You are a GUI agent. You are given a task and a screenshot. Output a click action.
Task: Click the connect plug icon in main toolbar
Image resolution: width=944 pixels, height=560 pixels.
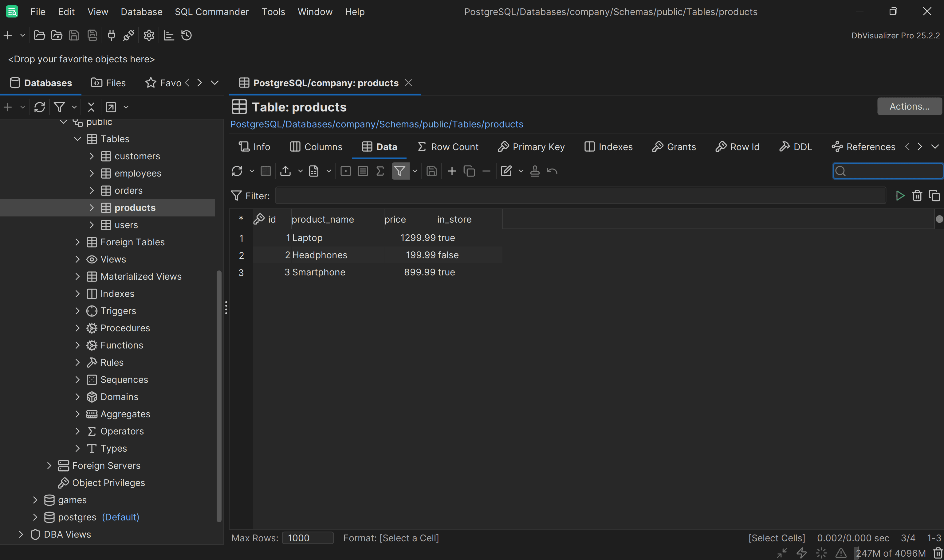(111, 36)
